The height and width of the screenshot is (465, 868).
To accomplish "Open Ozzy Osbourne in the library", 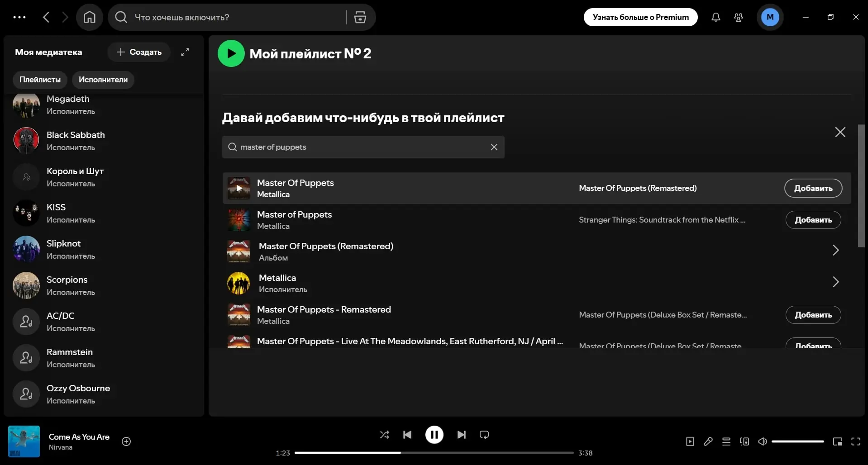I will coord(104,394).
